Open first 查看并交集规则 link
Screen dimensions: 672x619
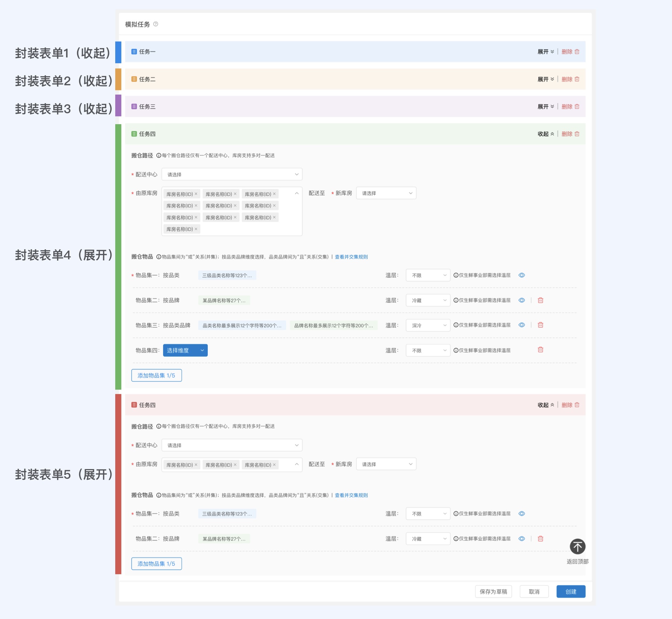tap(351, 257)
